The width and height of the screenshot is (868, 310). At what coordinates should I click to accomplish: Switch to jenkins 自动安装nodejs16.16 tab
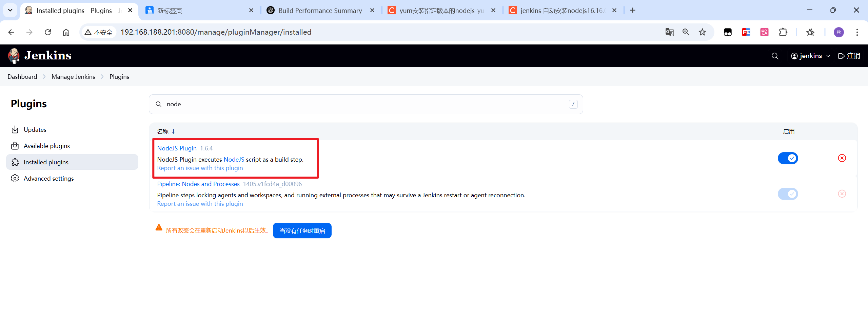point(563,11)
